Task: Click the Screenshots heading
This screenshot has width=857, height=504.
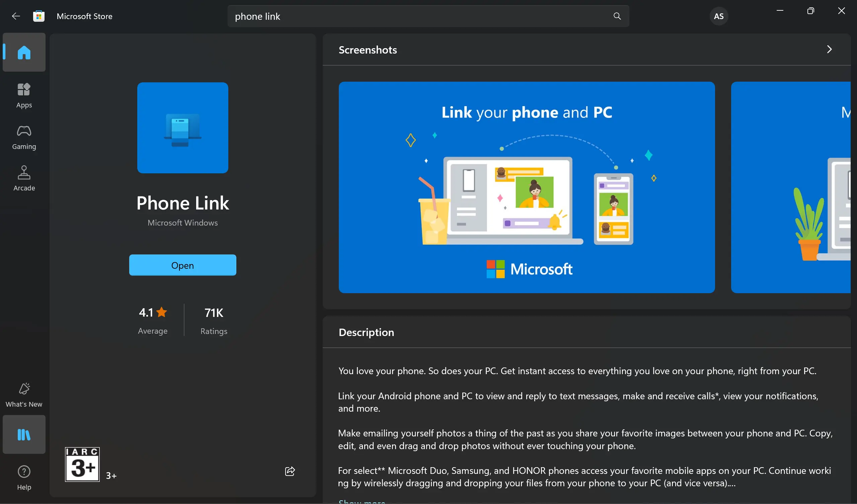Action: [x=368, y=50]
